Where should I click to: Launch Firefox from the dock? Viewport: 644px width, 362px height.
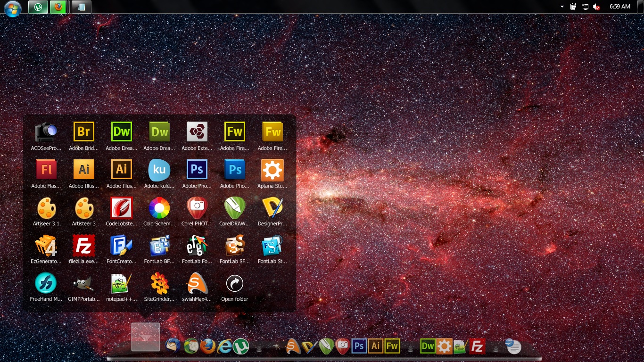tap(208, 346)
